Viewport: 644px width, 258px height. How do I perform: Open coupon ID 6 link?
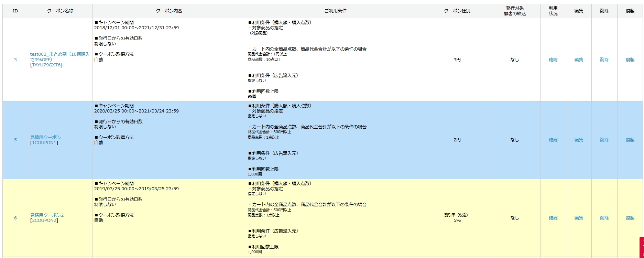tap(15, 218)
